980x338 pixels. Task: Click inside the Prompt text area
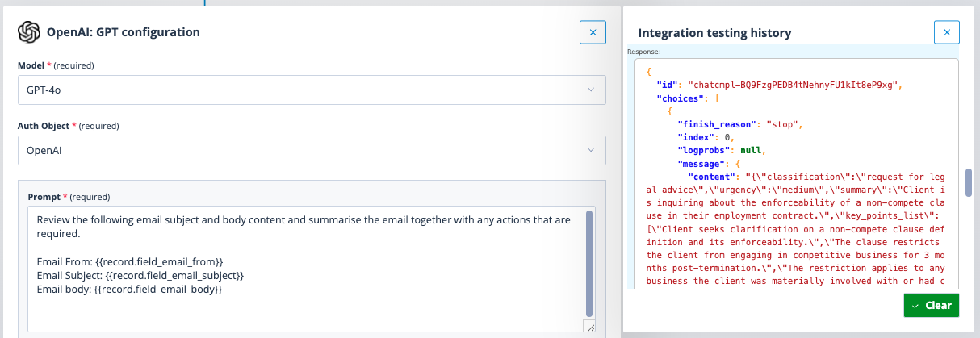pyautogui.click(x=305, y=269)
